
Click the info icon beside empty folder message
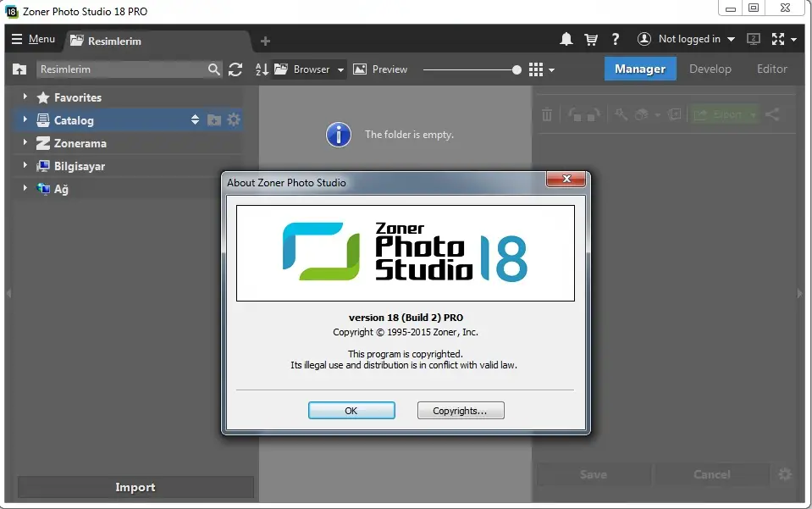338,135
